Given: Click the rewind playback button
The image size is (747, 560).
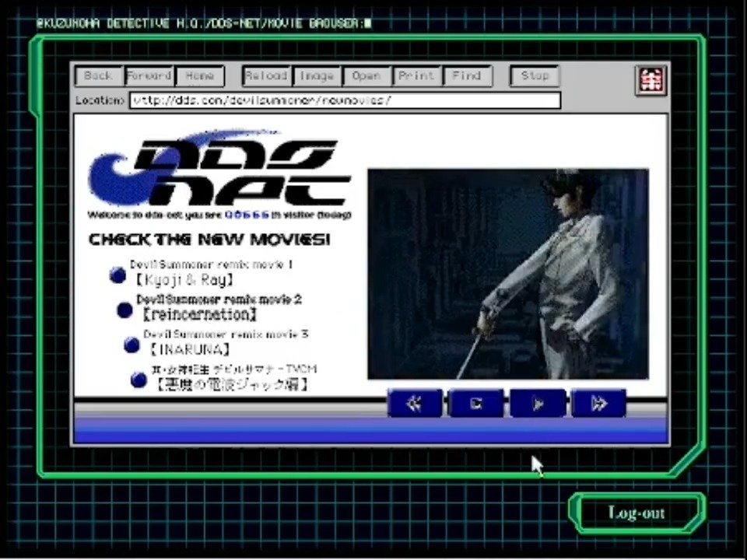Looking at the screenshot, I should [415, 403].
